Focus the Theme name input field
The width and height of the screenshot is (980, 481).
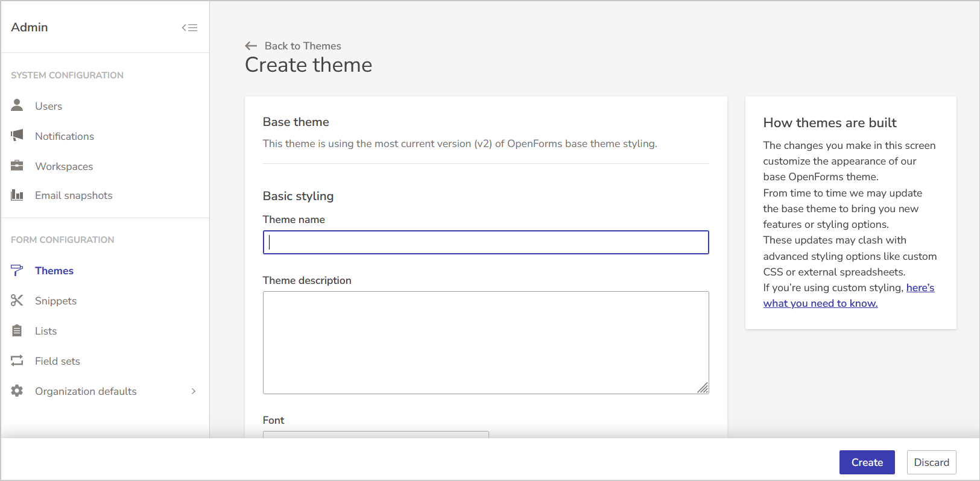point(485,242)
